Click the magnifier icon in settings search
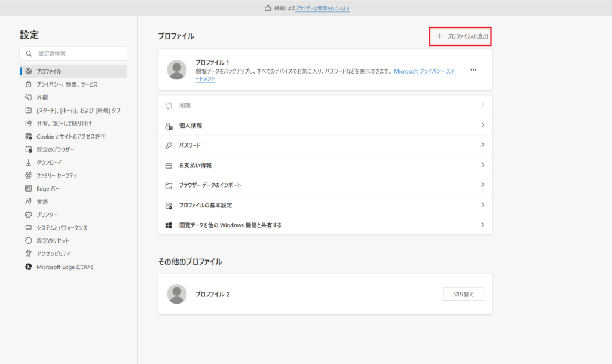Viewport: 612px width, 364px height. 29,53
